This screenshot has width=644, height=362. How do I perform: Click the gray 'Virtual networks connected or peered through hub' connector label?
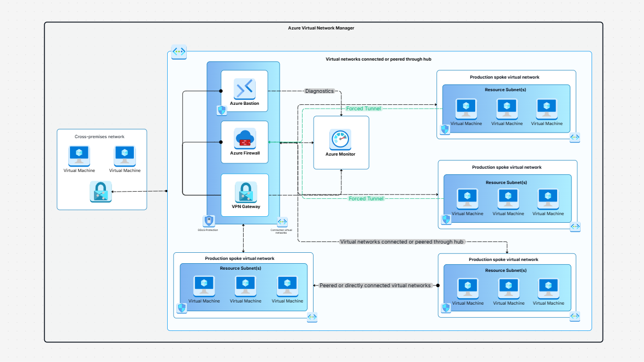pyautogui.click(x=401, y=242)
